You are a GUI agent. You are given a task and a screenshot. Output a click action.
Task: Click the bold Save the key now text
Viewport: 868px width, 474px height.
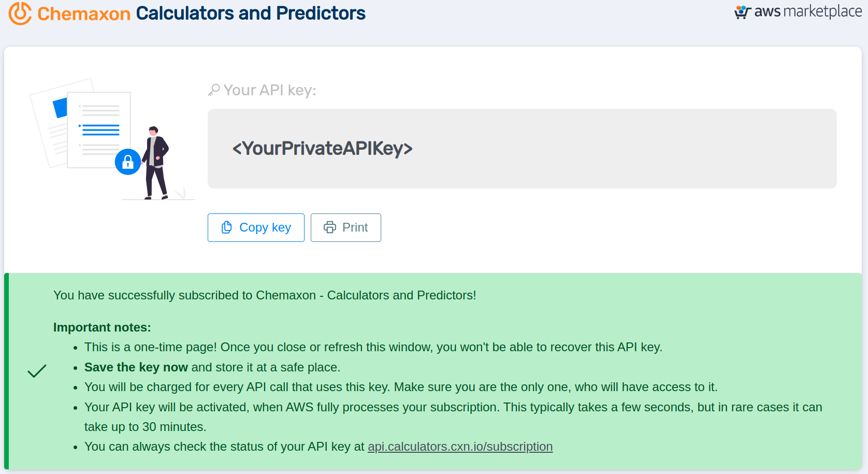pos(136,367)
